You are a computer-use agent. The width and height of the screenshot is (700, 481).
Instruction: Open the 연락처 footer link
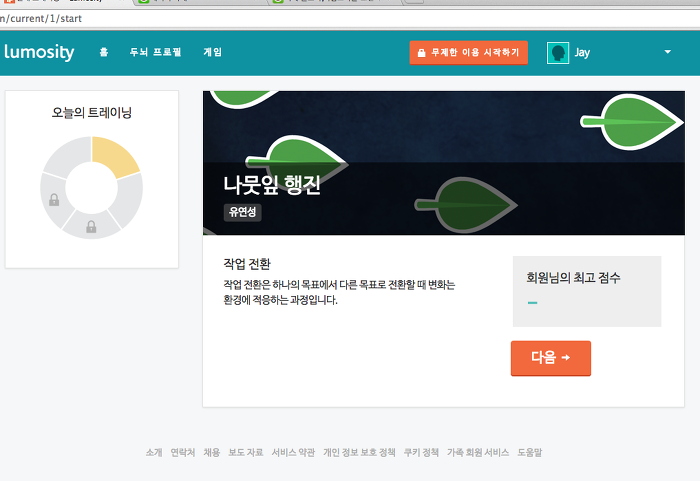(x=183, y=452)
